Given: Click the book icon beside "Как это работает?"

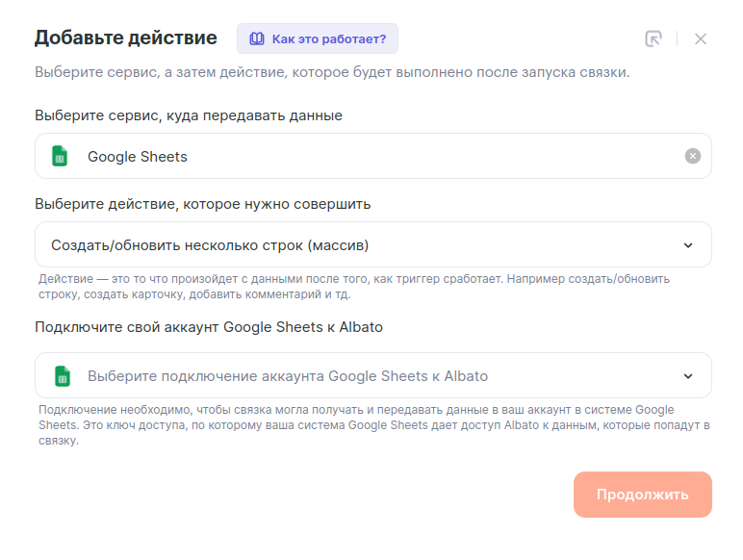Looking at the screenshot, I should click(x=256, y=38).
